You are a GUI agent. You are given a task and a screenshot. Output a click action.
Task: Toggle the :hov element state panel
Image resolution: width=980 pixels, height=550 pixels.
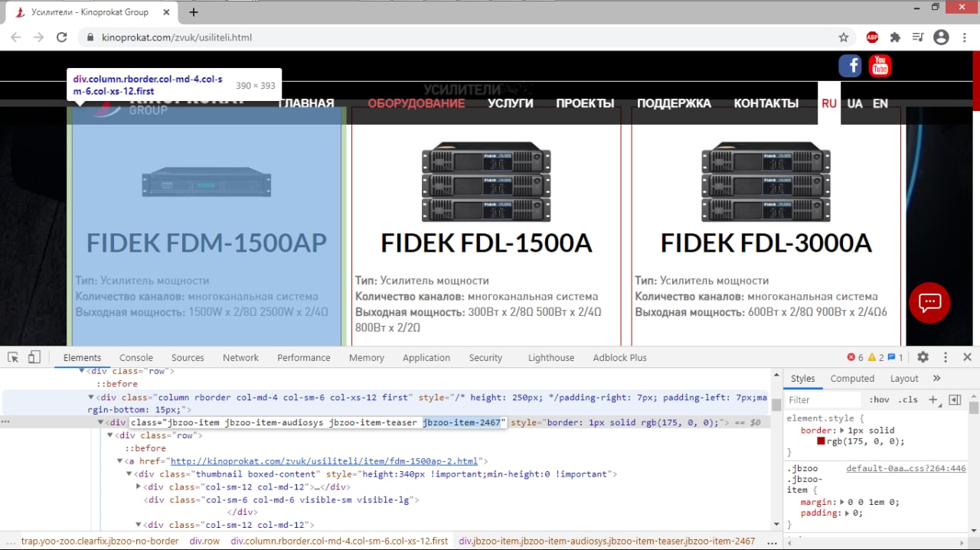[880, 399]
